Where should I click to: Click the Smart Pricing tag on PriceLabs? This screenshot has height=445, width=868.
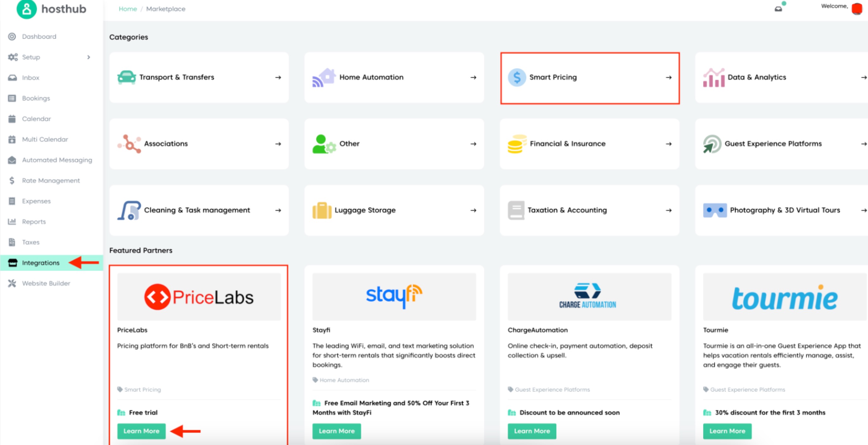tap(139, 389)
